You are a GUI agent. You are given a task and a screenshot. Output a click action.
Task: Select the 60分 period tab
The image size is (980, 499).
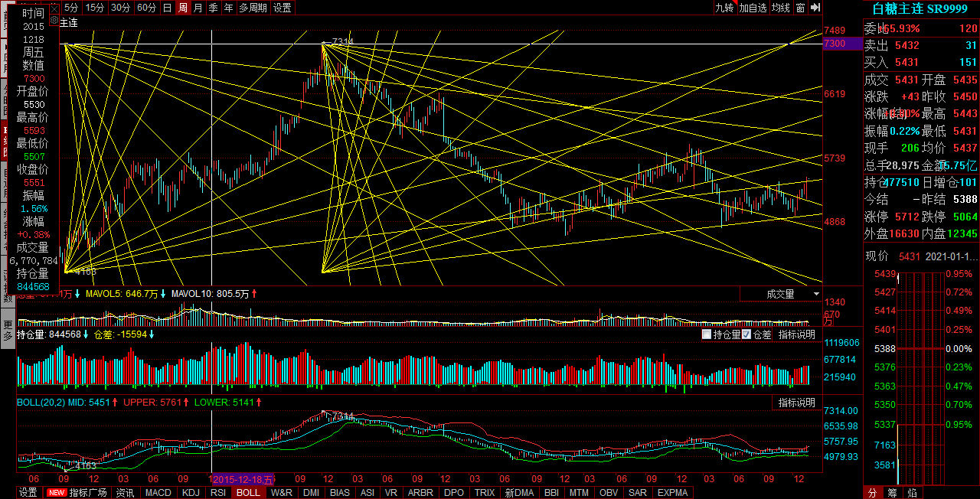[x=146, y=8]
